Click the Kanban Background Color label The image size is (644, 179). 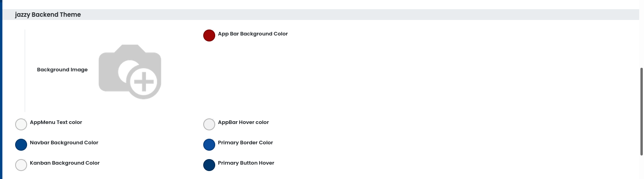tap(65, 163)
